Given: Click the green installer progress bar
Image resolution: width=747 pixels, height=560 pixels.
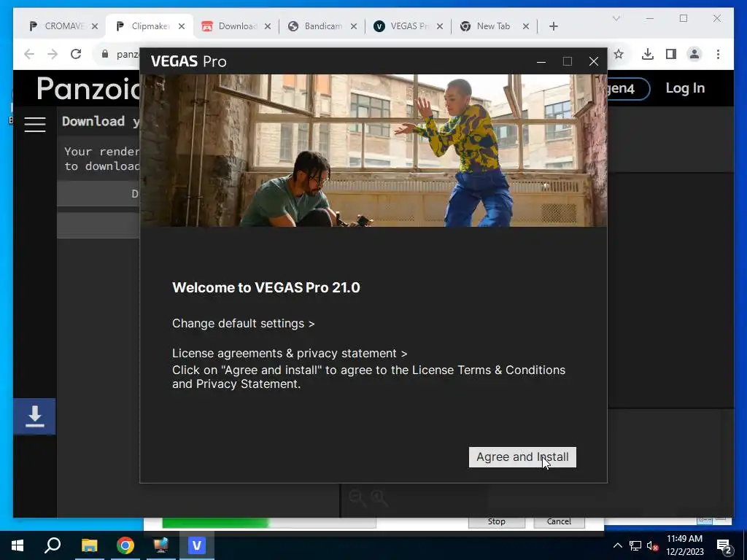Looking at the screenshot, I should (x=269, y=523).
